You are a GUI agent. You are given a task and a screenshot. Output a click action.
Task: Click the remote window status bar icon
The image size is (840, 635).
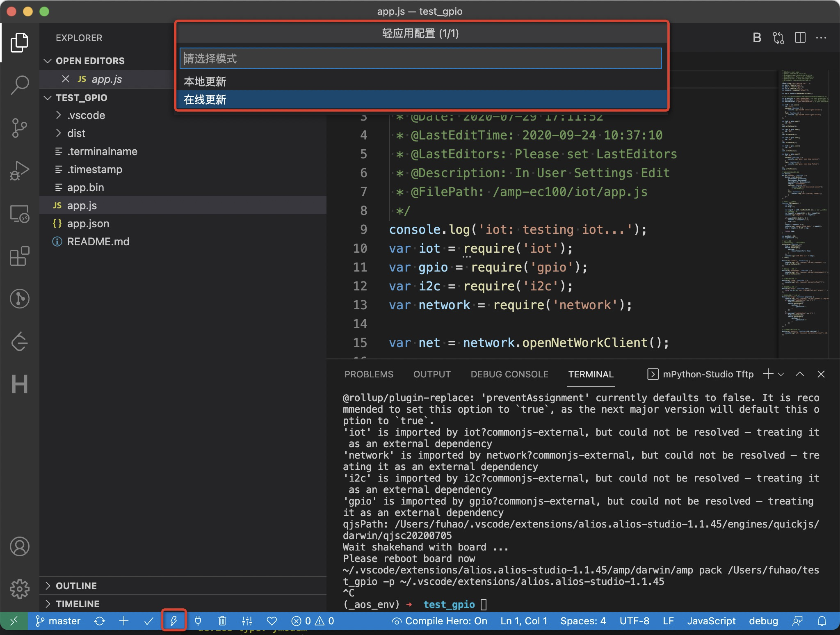click(x=14, y=621)
